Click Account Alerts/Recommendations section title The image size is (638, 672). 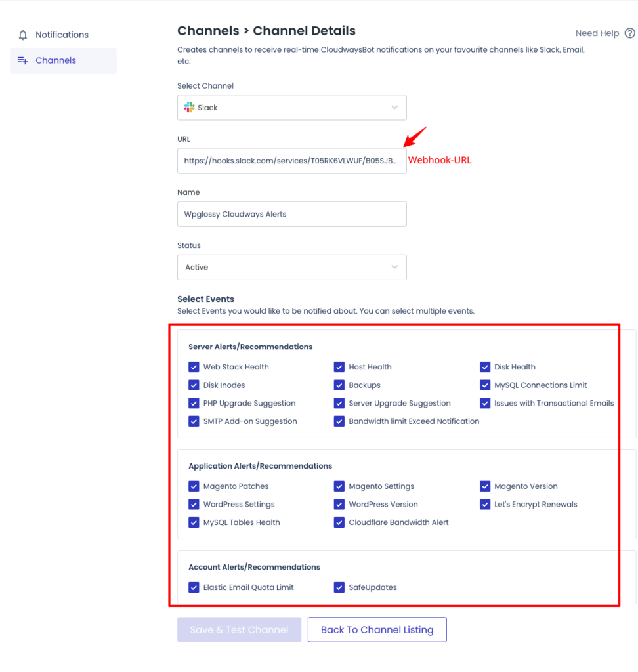pos(254,567)
